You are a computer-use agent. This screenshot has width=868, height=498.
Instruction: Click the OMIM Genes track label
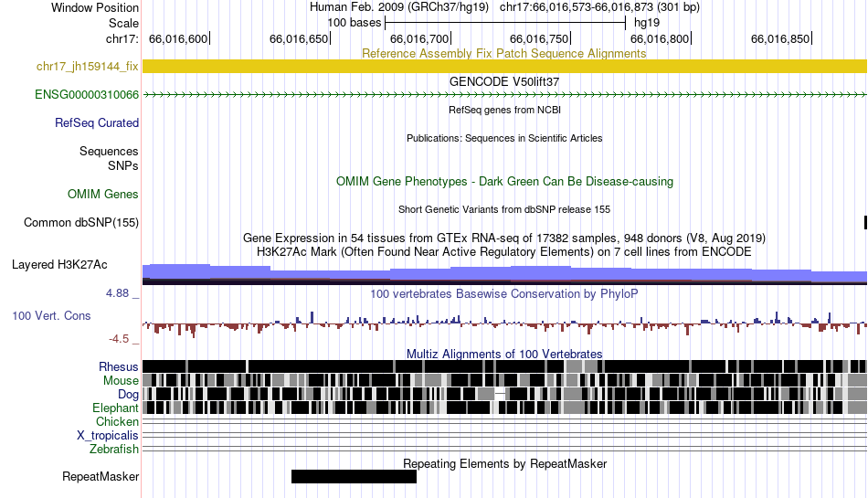click(x=102, y=195)
